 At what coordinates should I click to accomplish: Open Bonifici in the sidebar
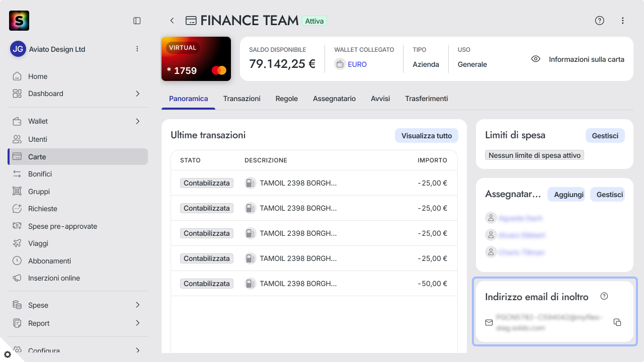[x=78, y=174]
